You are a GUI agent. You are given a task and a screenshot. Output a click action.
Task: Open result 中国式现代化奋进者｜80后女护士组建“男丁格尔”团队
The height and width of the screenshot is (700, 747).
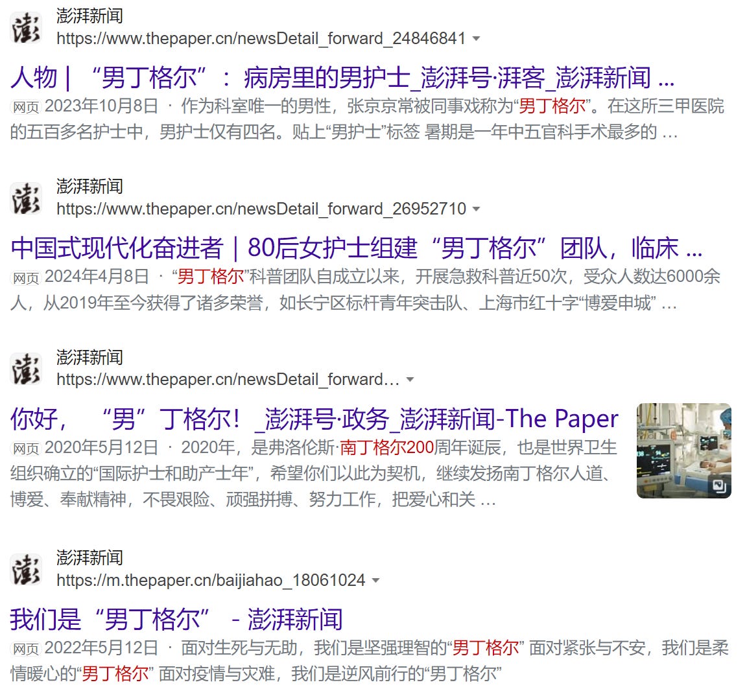point(357,248)
